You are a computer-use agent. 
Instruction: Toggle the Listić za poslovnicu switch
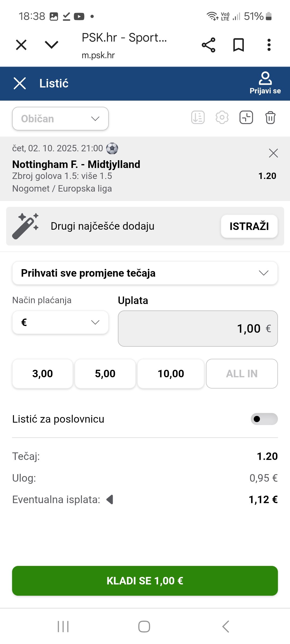tap(264, 419)
